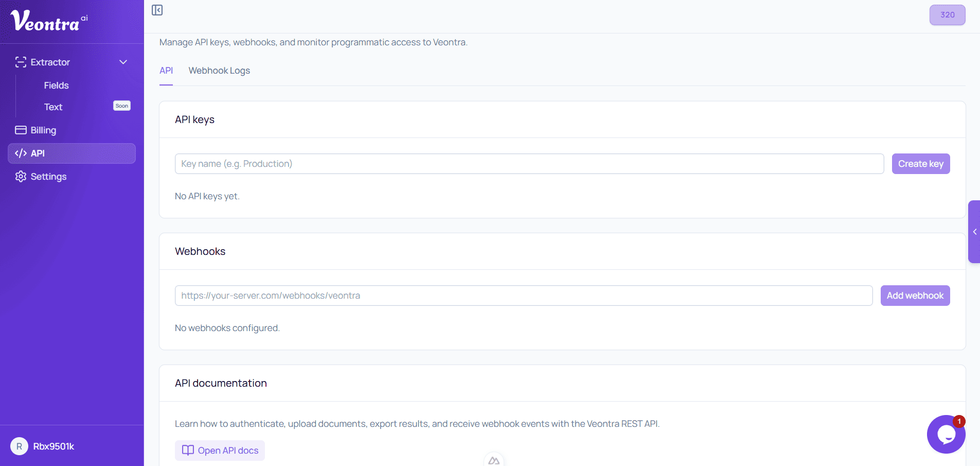Click the API code brackets icon
The height and width of the screenshot is (466, 980).
(21, 153)
